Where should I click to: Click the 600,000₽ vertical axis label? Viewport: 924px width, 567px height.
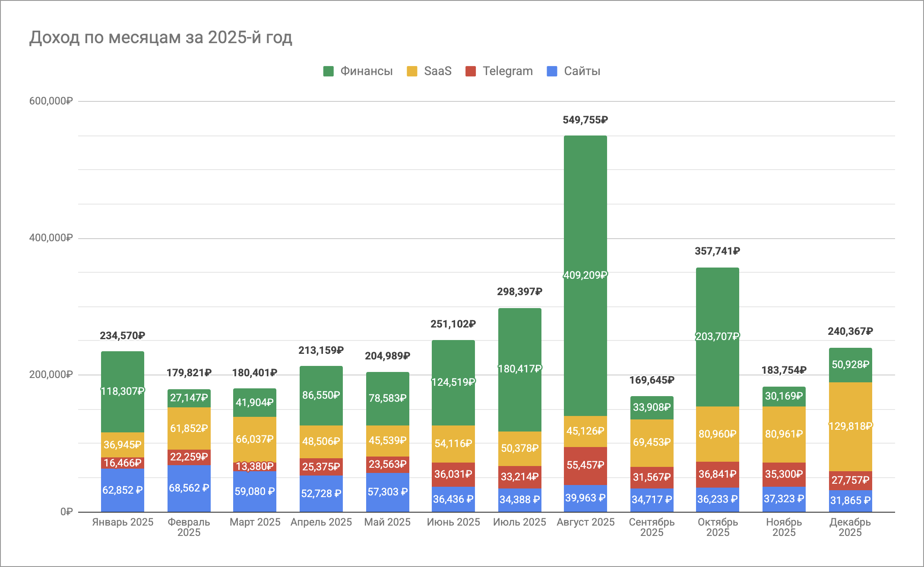tap(51, 101)
